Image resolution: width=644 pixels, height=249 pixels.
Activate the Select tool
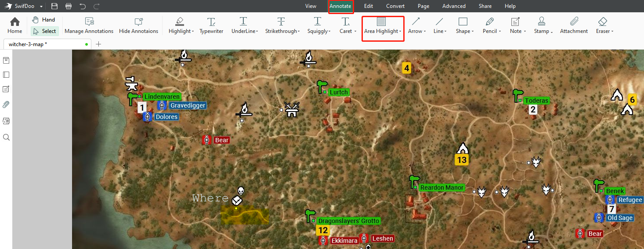[x=44, y=31]
